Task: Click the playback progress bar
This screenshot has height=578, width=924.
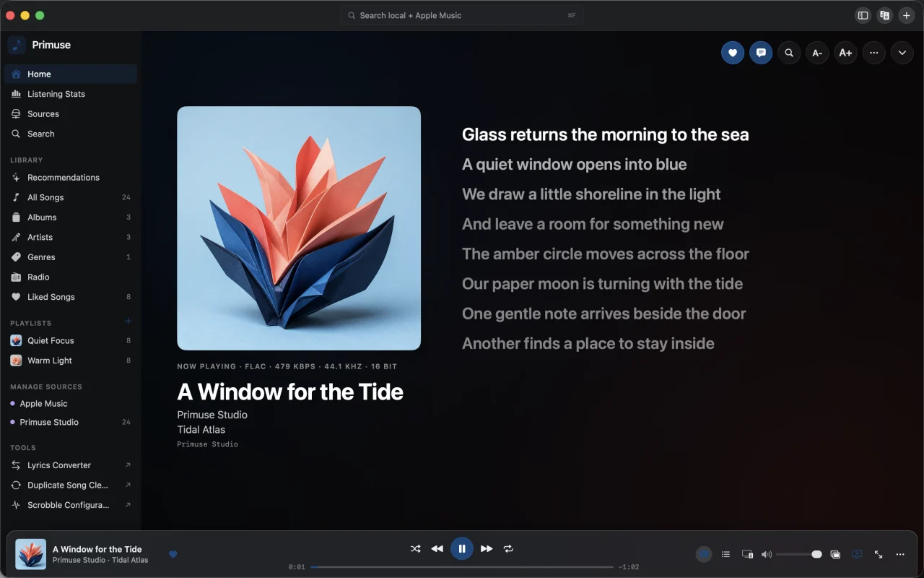Action: click(x=462, y=567)
